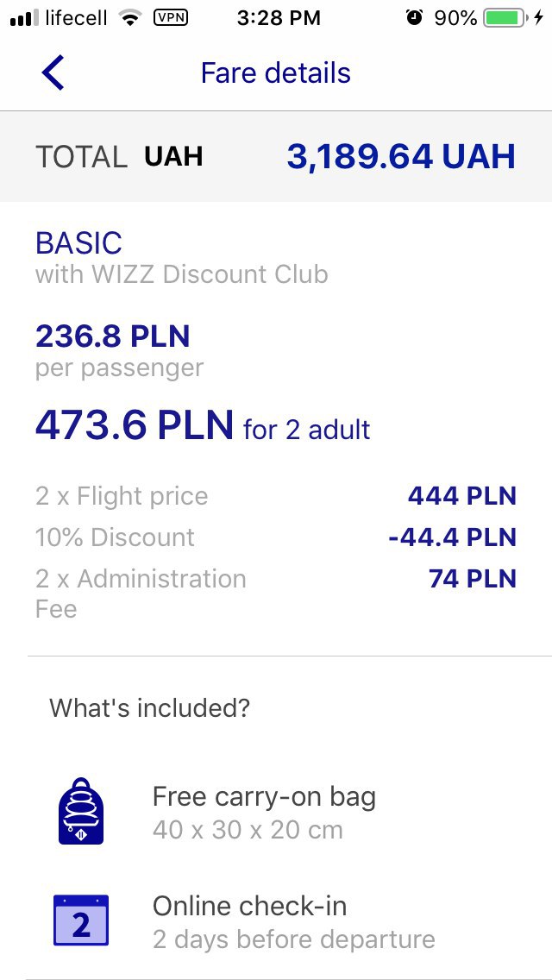Tap the 10% Discount row

coord(276,537)
